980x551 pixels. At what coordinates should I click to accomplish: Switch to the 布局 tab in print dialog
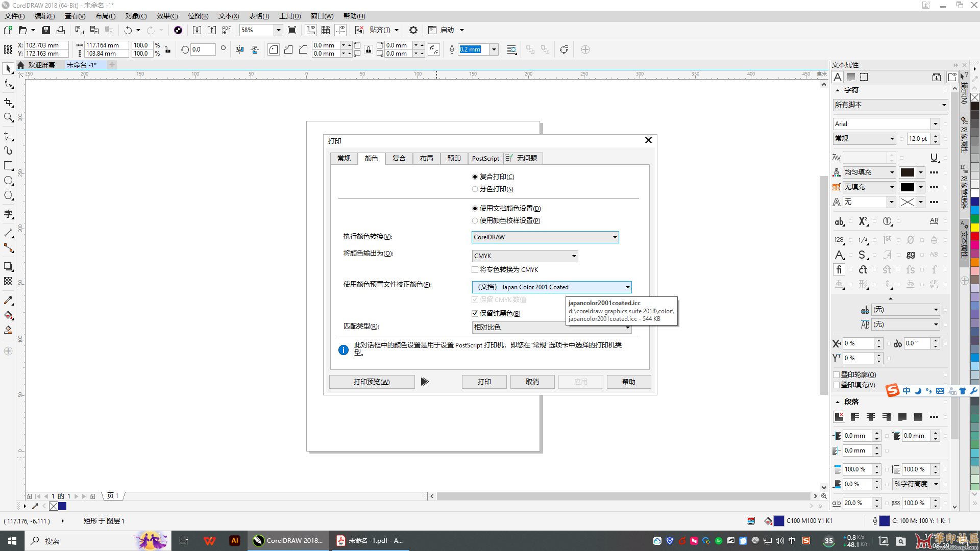427,158
